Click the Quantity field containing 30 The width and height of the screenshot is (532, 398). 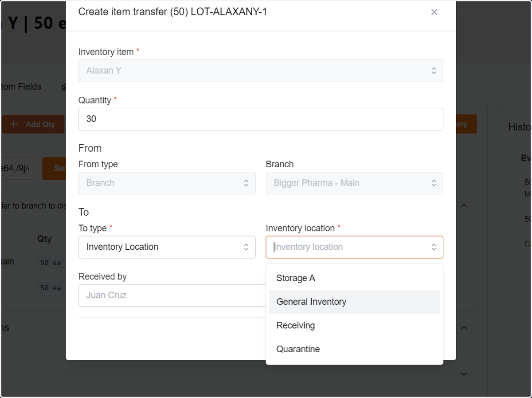[261, 119]
